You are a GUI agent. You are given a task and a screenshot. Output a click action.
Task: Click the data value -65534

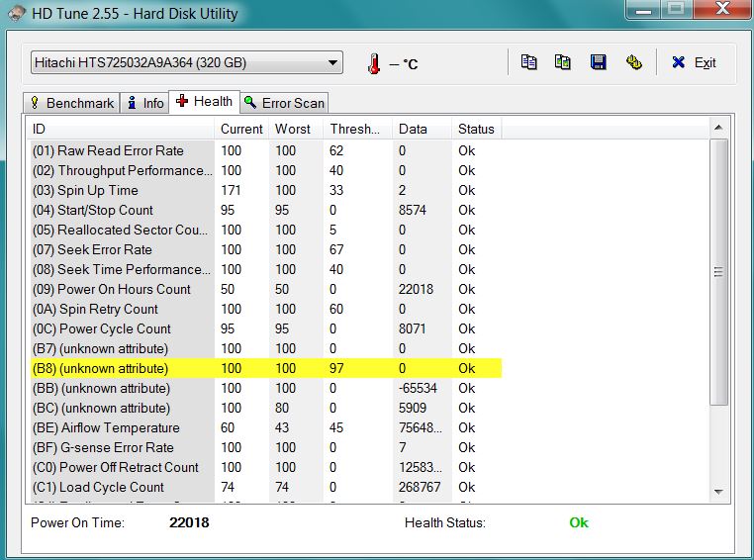coord(418,388)
